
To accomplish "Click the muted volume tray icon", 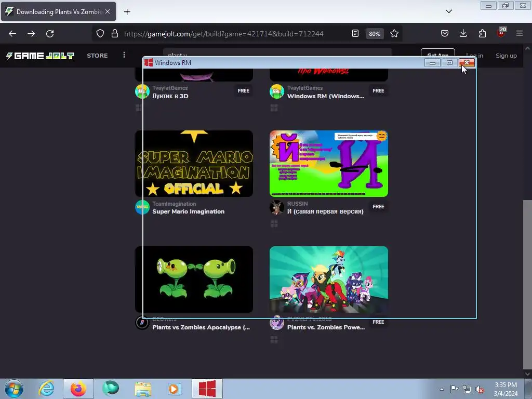I will pyautogui.click(x=480, y=389).
